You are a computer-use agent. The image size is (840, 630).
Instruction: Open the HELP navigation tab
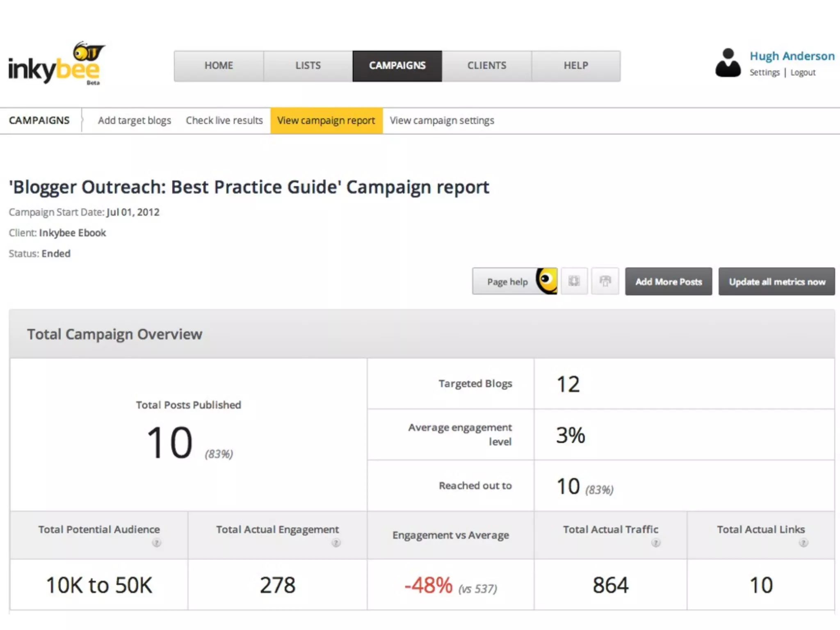(576, 66)
